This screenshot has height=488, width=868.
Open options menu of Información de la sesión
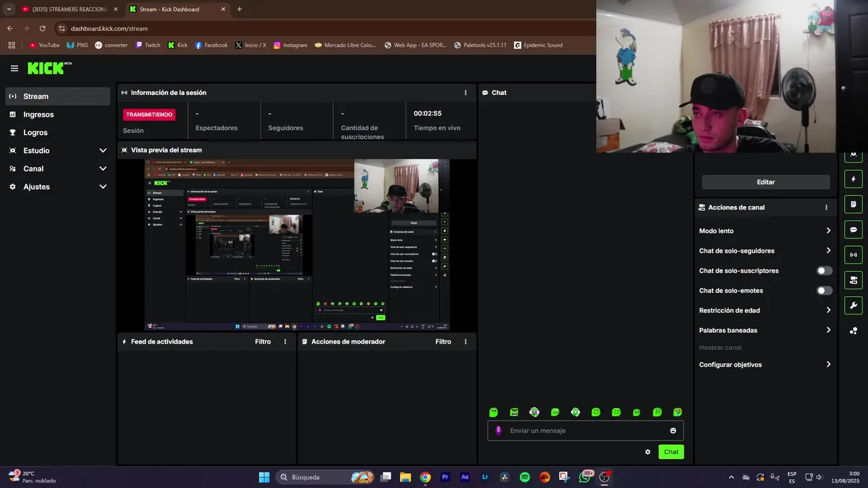point(465,93)
